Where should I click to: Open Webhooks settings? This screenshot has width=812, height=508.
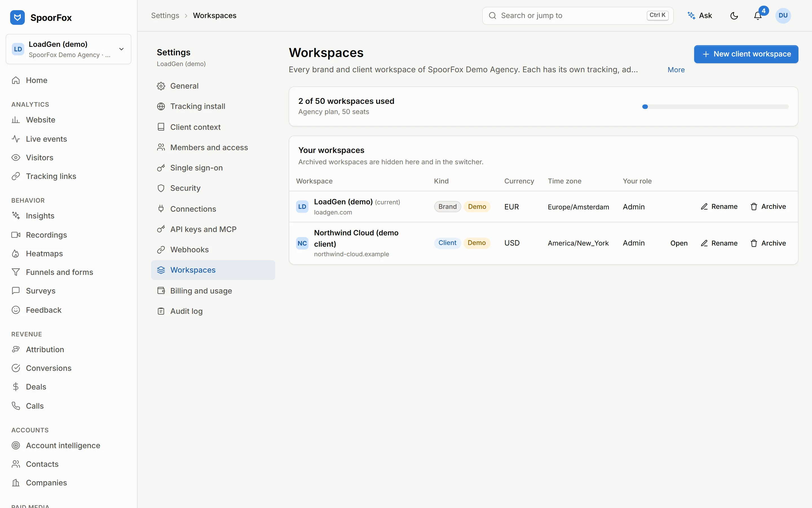(x=213, y=250)
